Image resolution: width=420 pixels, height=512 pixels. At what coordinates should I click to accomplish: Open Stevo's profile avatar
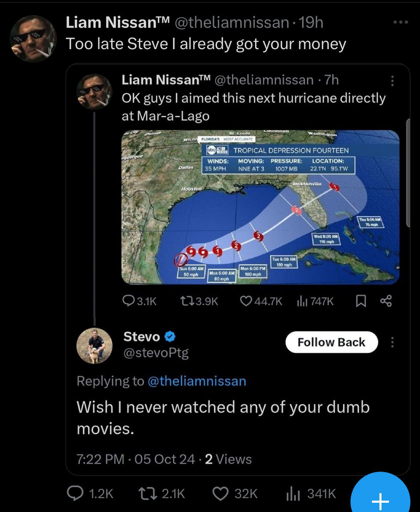(94, 346)
